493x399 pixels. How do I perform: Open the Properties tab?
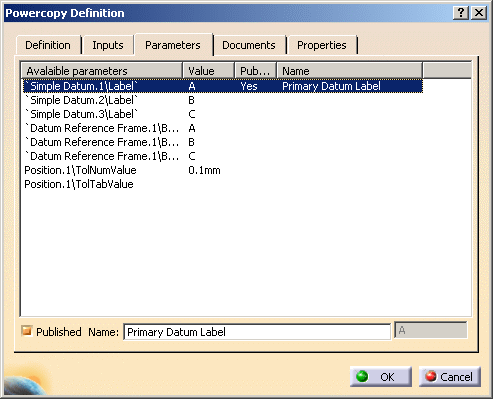pyautogui.click(x=322, y=45)
